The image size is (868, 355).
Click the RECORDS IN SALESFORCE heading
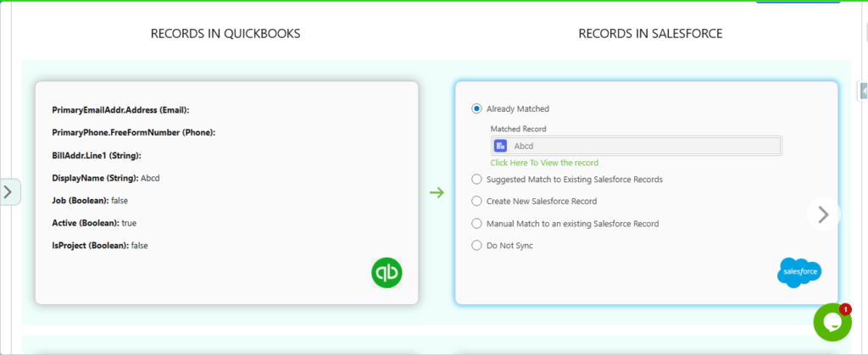coord(650,34)
